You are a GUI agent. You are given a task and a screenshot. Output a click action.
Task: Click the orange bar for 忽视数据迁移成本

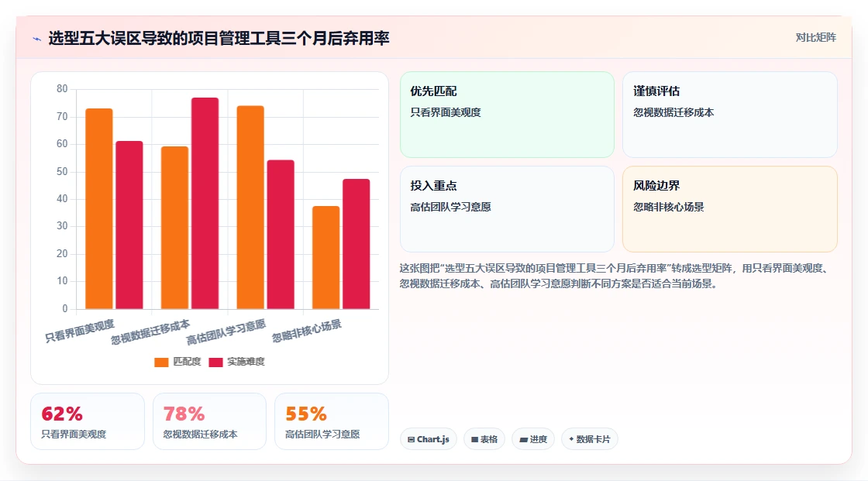click(174, 228)
